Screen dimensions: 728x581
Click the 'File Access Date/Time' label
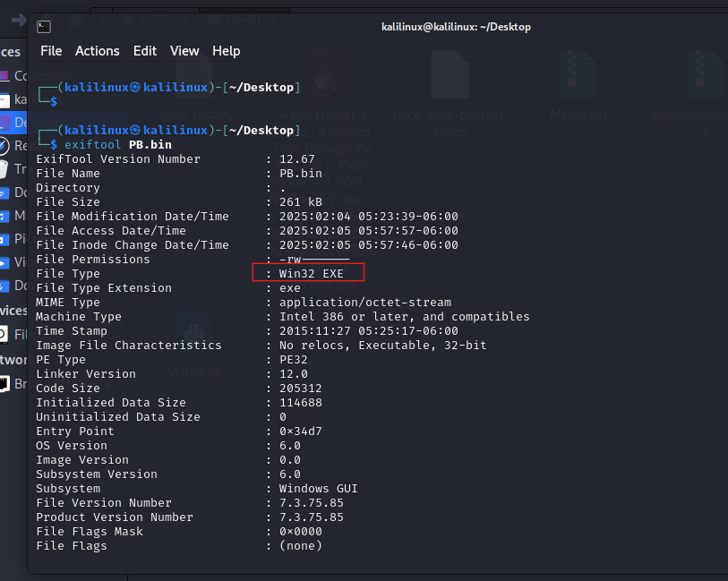(111, 231)
